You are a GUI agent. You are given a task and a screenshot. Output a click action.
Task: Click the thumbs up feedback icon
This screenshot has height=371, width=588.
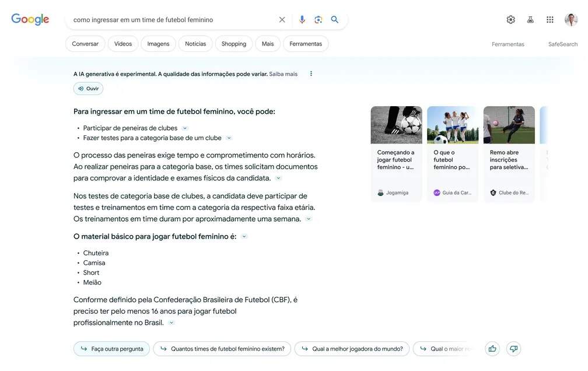pyautogui.click(x=492, y=349)
